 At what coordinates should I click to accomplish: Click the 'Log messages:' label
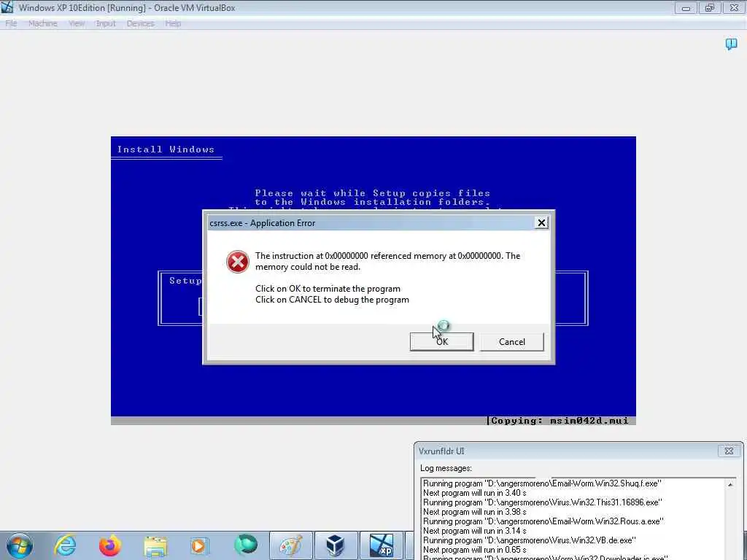(x=446, y=469)
